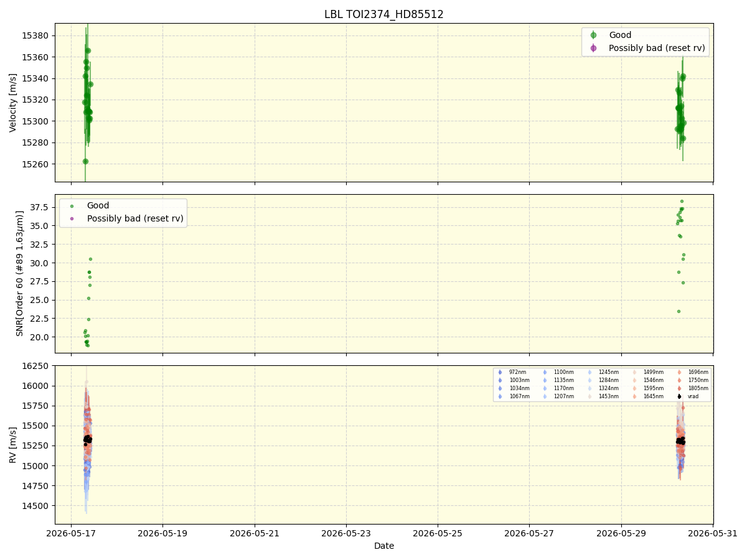Screen dimensions: 747x560
Task: Click the 1034nm legend marker
Action: pos(500,388)
